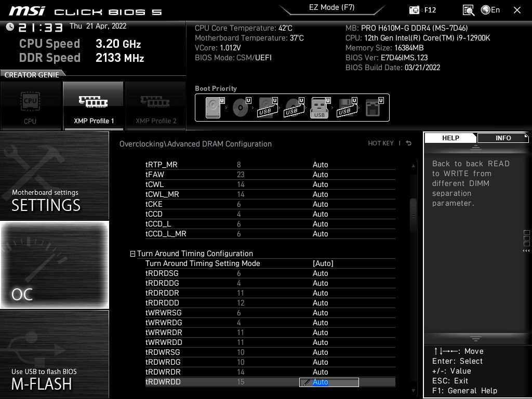Image resolution: width=532 pixels, height=399 pixels.
Task: Click the settings list scrollbar thumb
Action: pyautogui.click(x=413, y=216)
